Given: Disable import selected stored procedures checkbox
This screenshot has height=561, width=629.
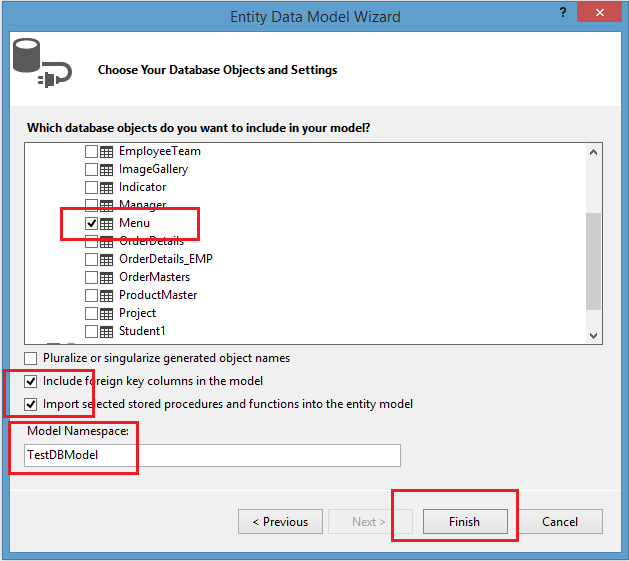Looking at the screenshot, I should [32, 404].
